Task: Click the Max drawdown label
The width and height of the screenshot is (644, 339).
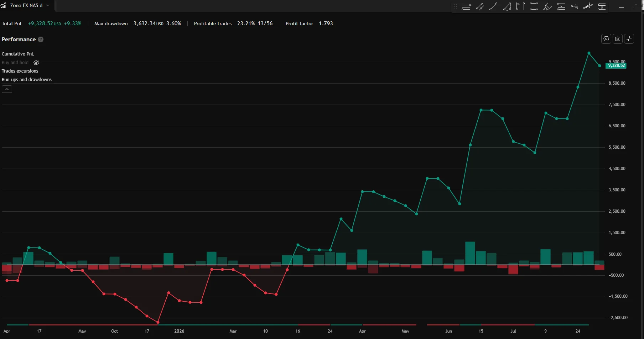Action: [x=111, y=23]
